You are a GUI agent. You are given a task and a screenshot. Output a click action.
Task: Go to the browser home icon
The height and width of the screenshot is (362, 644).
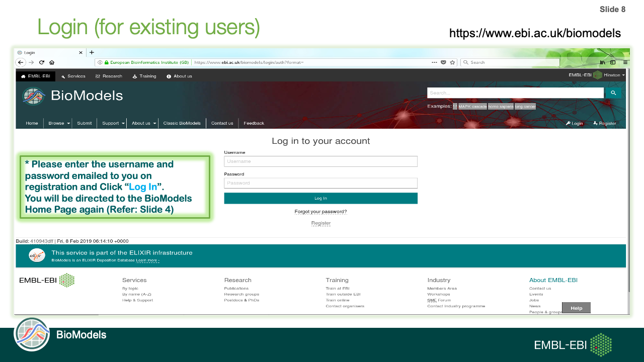coord(52,62)
